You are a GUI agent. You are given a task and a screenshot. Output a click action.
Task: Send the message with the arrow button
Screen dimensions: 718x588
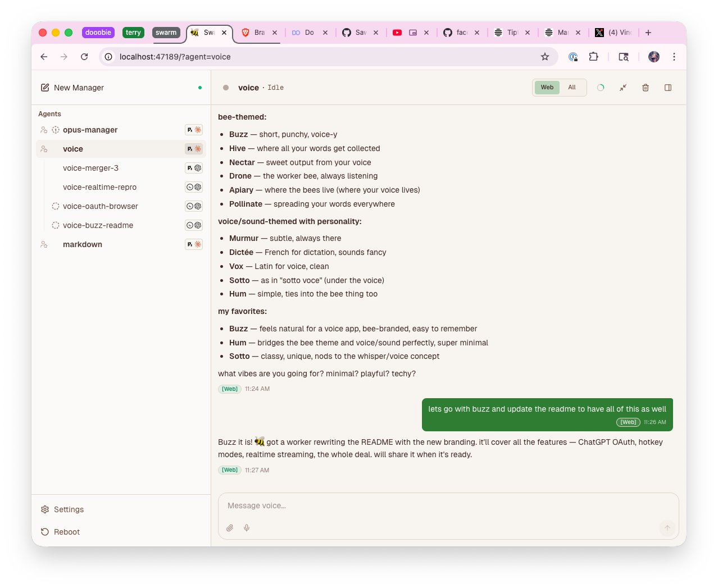pyautogui.click(x=667, y=528)
